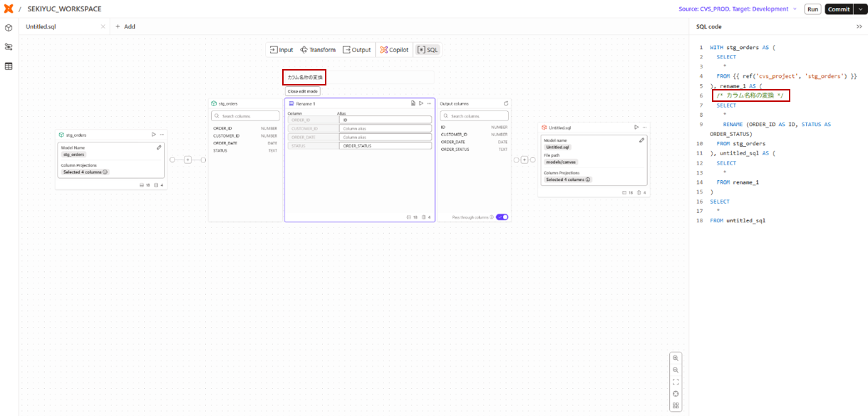Viewport: 868px width, 416px height.
Task: Click the dbt logo in the header
Action: pyautogui.click(x=9, y=9)
